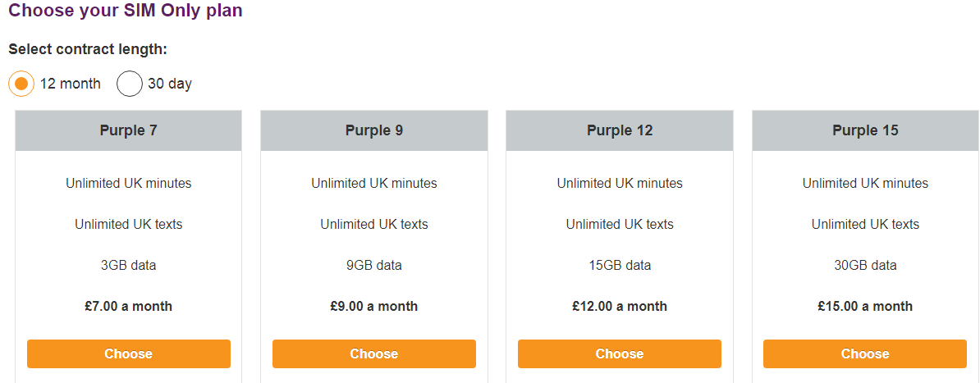Screen dimensions: 980x383
Task: Click the £7.00 a month price
Action: [129, 306]
